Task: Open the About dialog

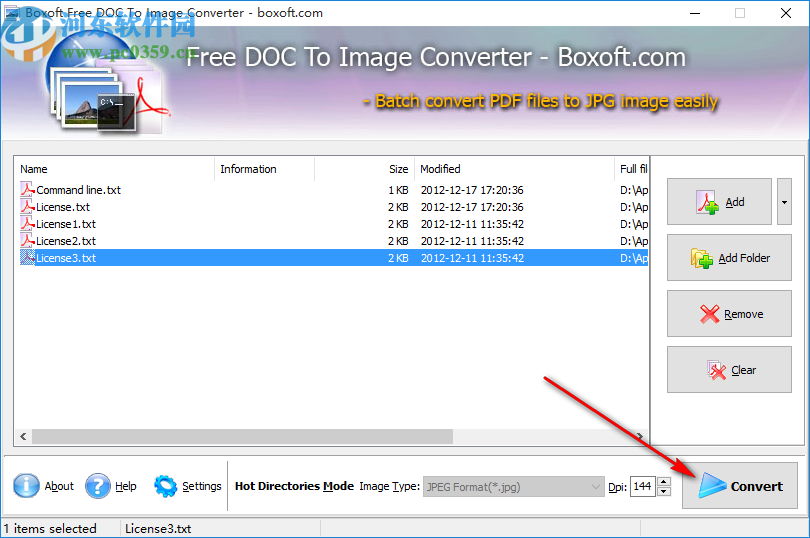Action: point(43,486)
